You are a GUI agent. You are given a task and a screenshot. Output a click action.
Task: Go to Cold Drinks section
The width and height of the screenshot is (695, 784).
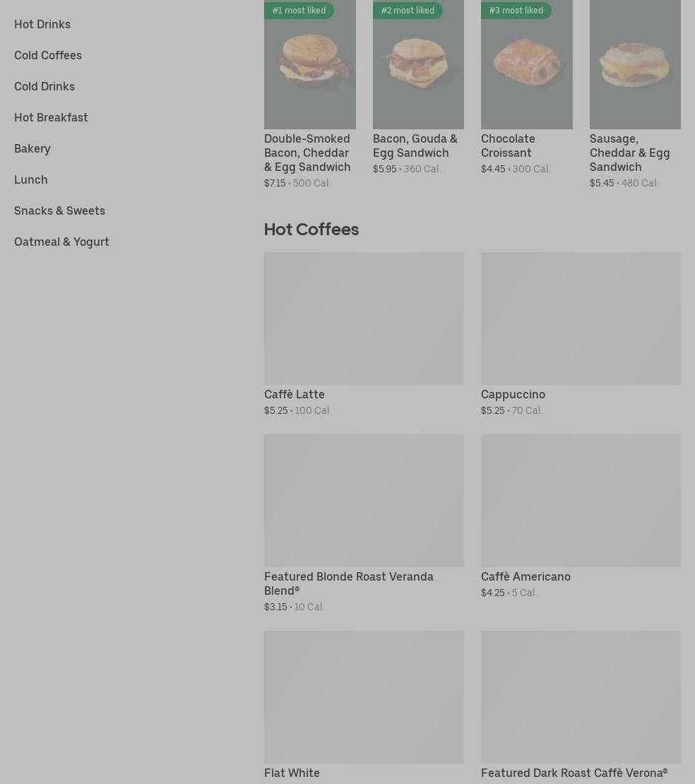click(44, 86)
